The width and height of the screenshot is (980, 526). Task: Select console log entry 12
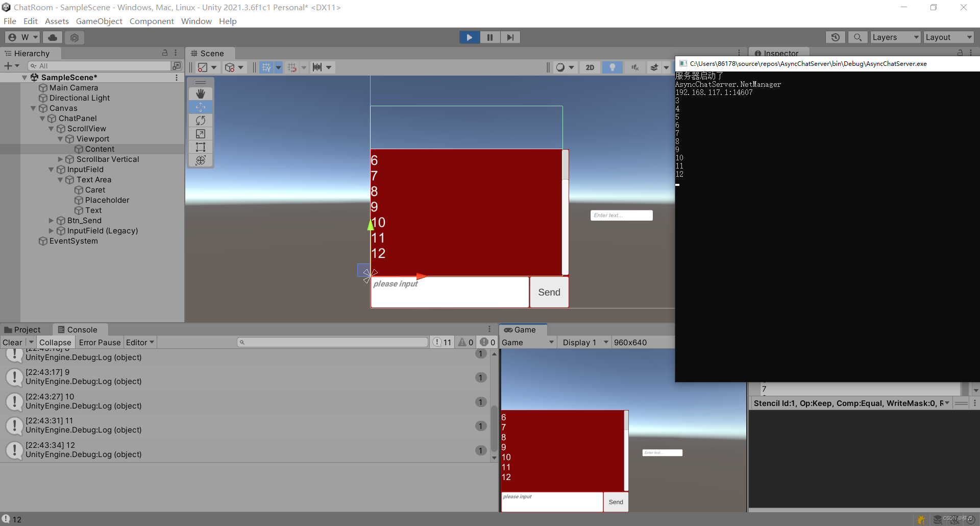coord(245,450)
